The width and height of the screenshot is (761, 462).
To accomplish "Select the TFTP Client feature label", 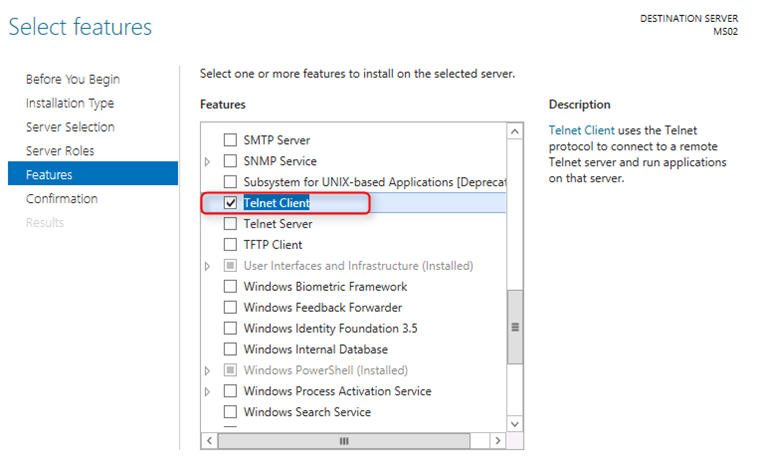I will (x=273, y=245).
